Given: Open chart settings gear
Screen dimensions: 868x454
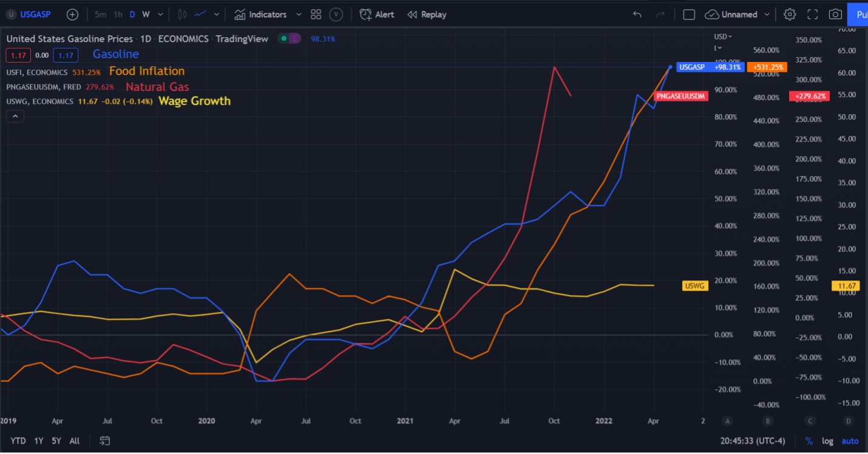Looking at the screenshot, I should tap(789, 15).
